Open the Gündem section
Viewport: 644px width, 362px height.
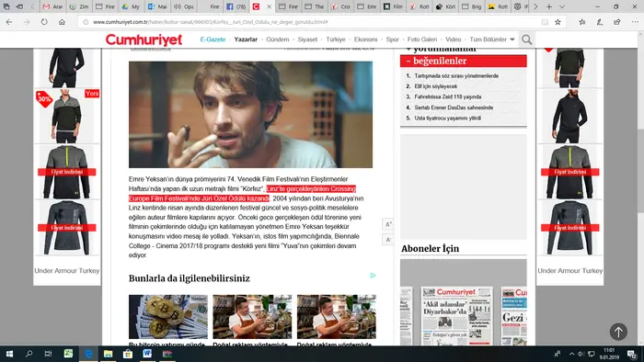(278, 40)
